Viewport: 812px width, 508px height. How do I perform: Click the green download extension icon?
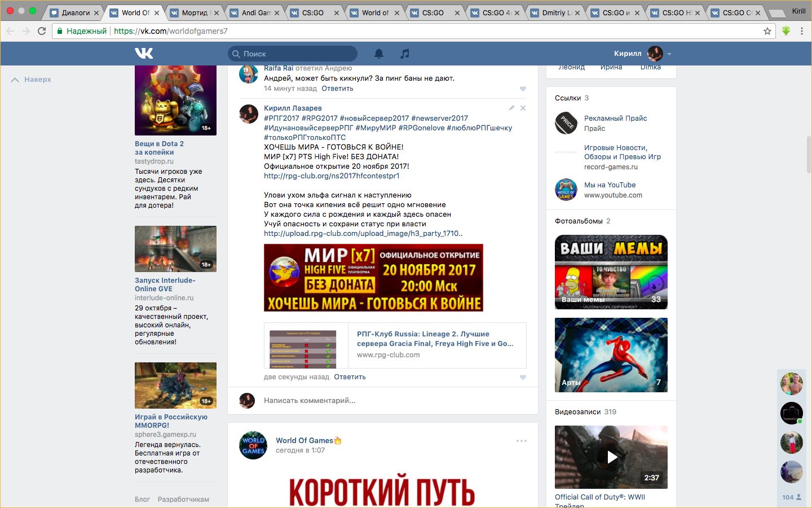[785, 31]
